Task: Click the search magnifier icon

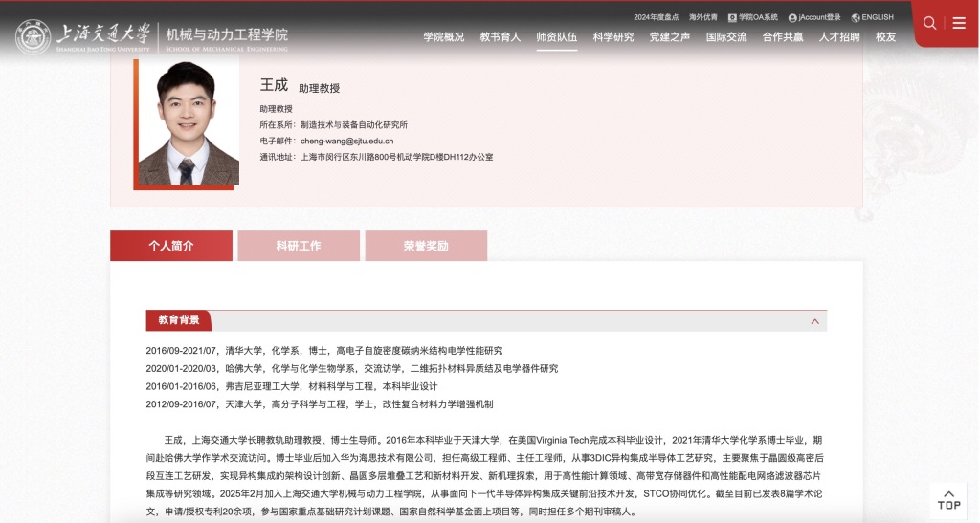Action: tap(929, 23)
